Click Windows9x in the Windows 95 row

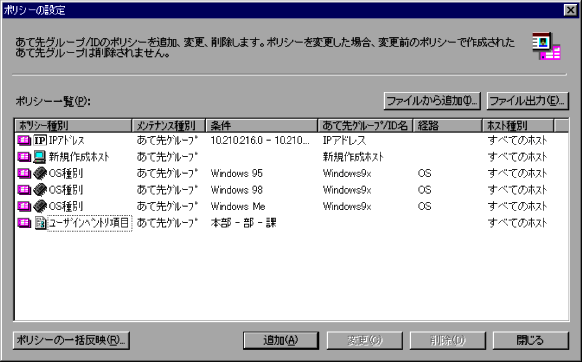click(347, 173)
